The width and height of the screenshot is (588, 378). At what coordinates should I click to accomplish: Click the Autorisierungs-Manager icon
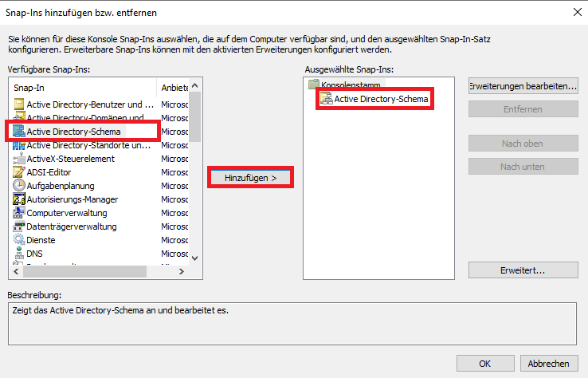point(19,199)
